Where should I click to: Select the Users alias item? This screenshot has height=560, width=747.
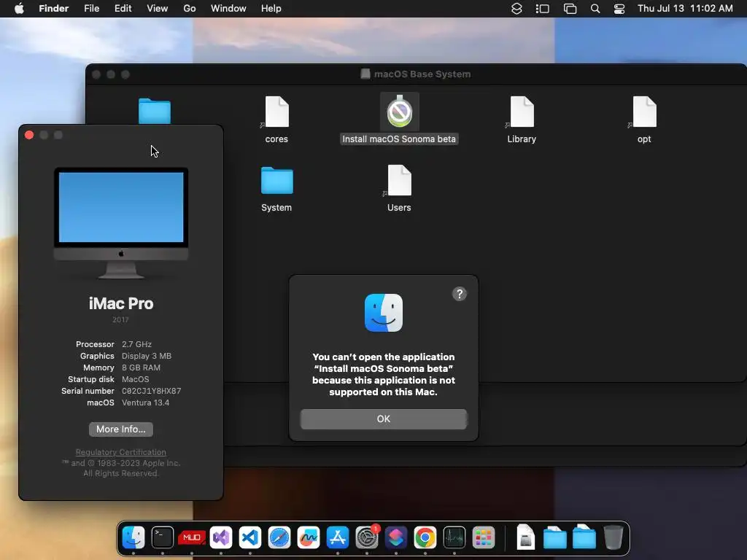[399, 189]
